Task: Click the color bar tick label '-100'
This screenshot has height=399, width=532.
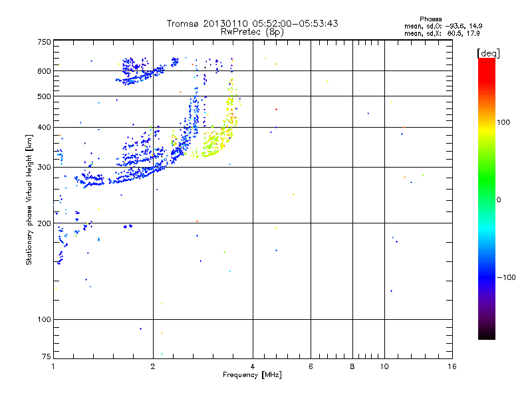Action: pyautogui.click(x=506, y=277)
